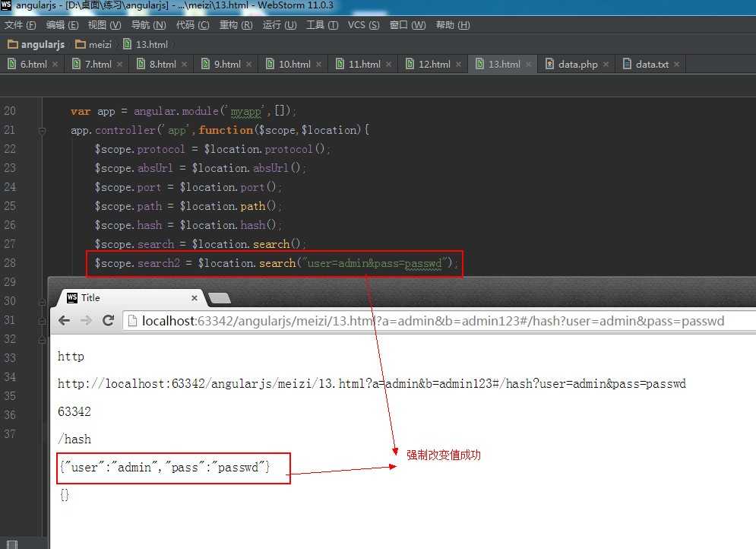The height and width of the screenshot is (549, 756).
Task: Close the data.php editor tab
Action: tap(606, 64)
